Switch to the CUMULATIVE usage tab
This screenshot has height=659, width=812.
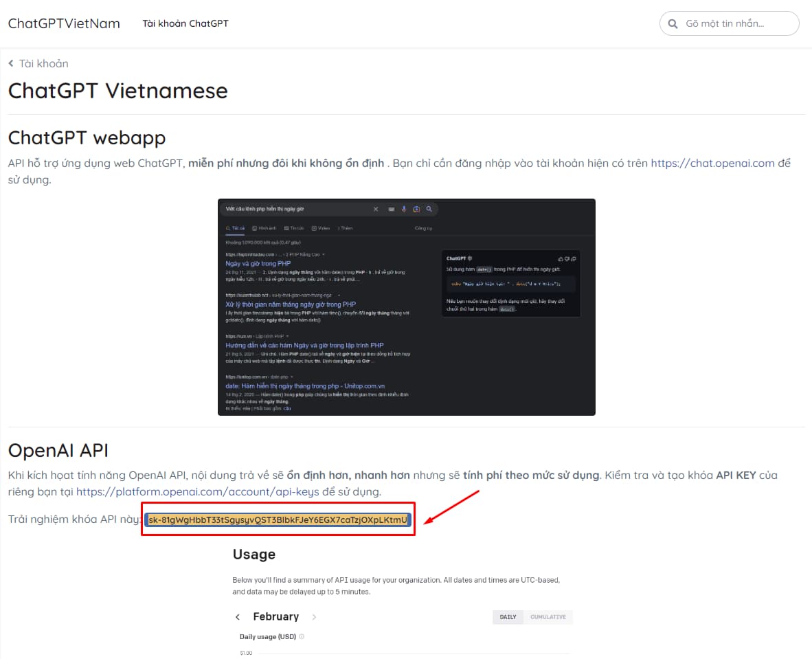(548, 617)
